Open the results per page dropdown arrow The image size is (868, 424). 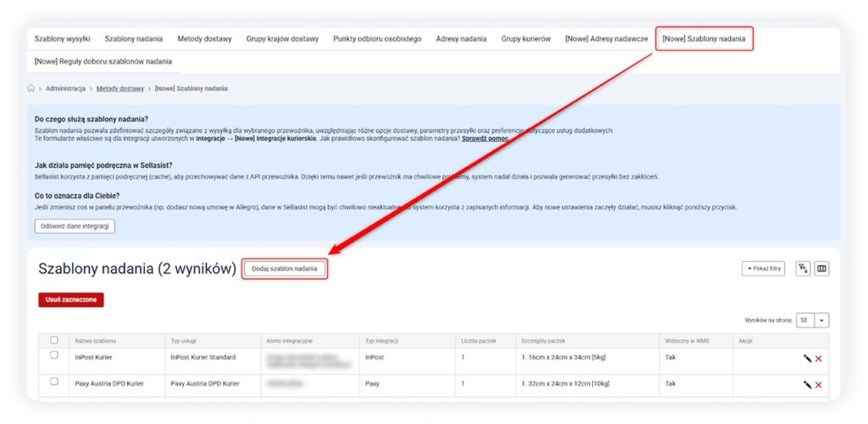[x=822, y=321]
